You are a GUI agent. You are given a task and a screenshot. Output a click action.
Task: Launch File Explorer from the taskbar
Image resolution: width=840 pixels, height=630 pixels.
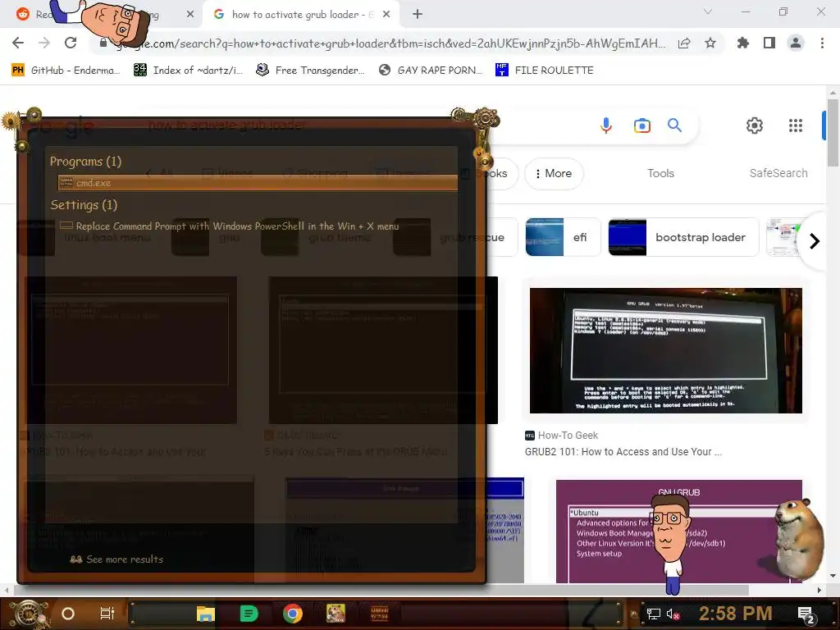point(205,614)
